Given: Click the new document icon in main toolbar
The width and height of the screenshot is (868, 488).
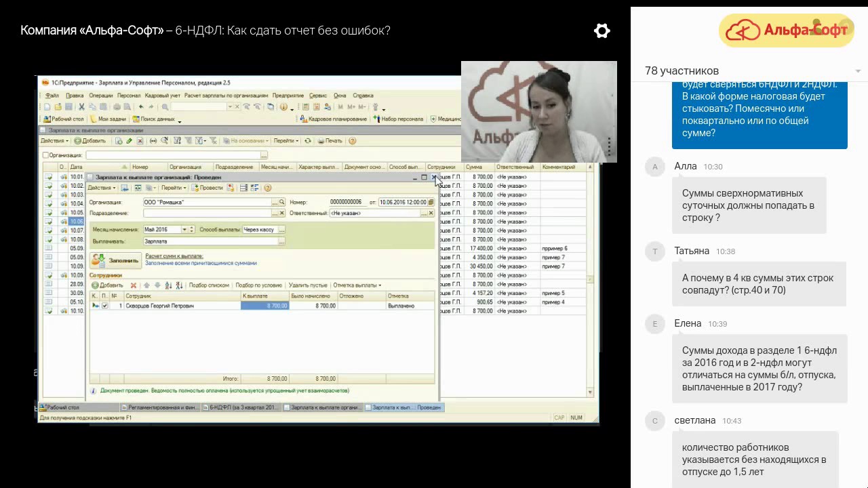Looking at the screenshot, I should (x=47, y=107).
